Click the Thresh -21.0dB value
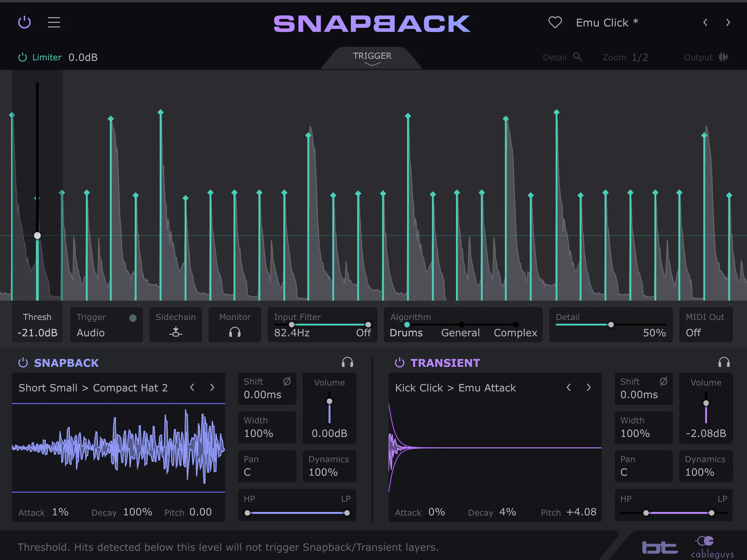 (38, 333)
